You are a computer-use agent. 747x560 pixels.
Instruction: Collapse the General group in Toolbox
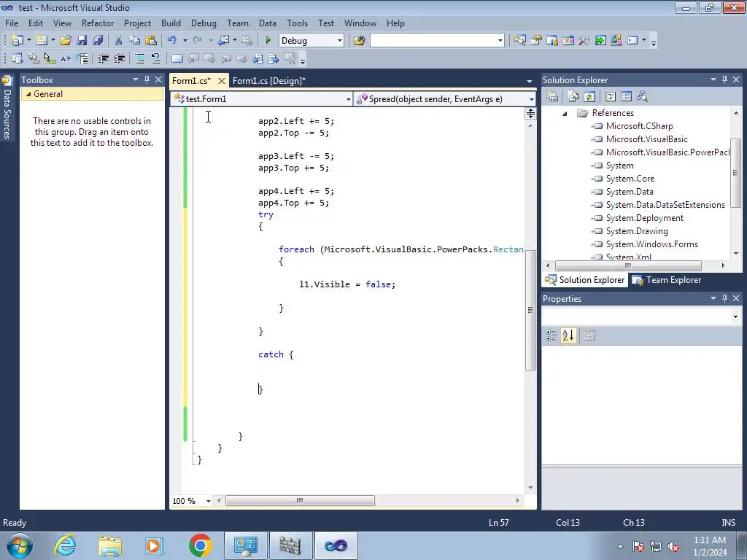28,94
